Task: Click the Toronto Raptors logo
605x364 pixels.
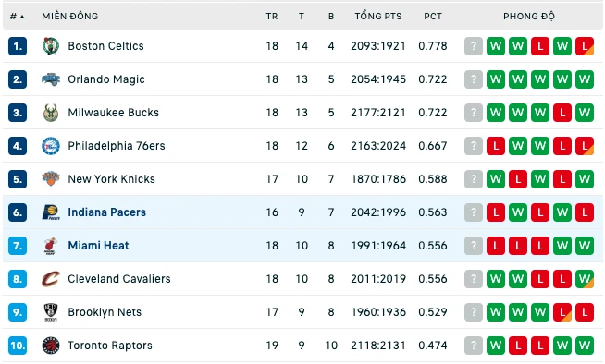Action: (51, 346)
